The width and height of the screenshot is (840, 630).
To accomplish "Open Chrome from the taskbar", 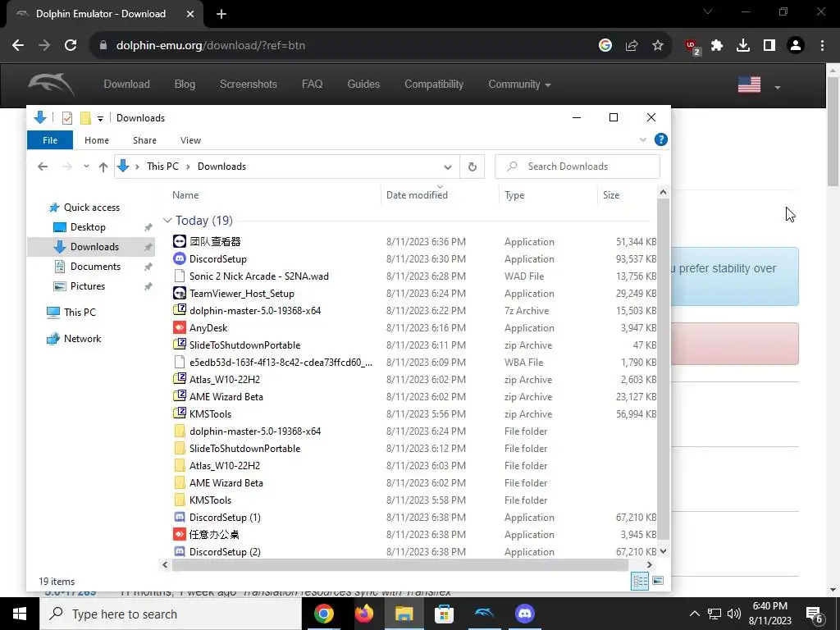I will (323, 614).
